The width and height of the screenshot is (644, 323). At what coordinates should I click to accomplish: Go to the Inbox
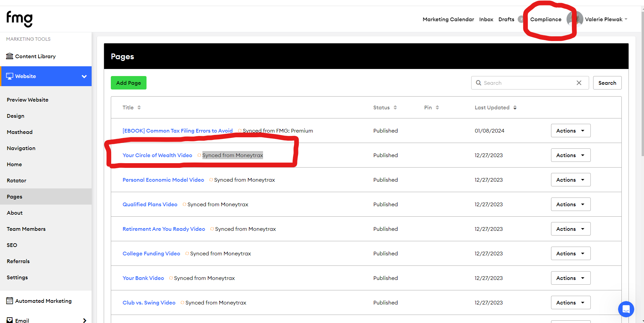click(x=486, y=19)
